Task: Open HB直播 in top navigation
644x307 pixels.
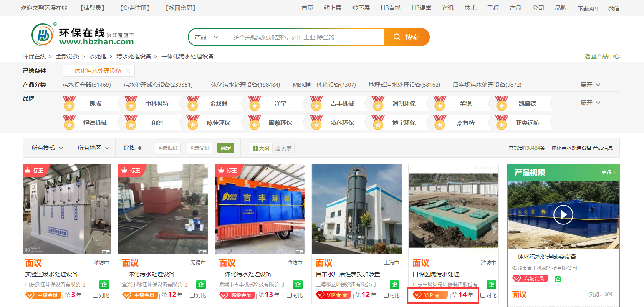Action: coord(391,8)
